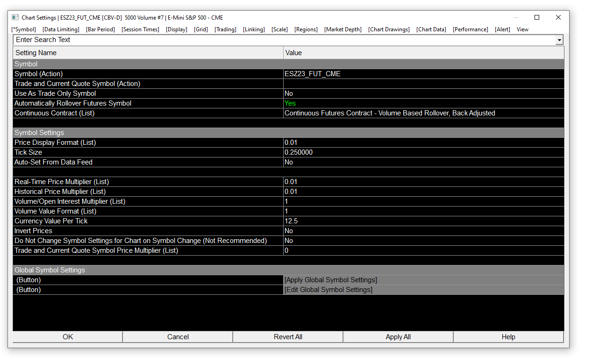Viewport: 592px width, 364px height.
Task: Switch to the [Trading] tab
Action: 225,29
